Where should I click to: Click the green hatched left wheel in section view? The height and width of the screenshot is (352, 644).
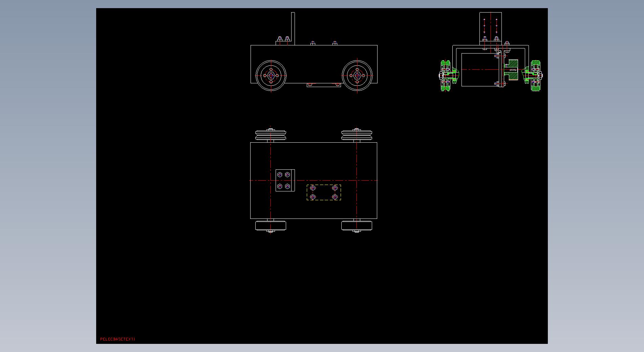(x=446, y=76)
